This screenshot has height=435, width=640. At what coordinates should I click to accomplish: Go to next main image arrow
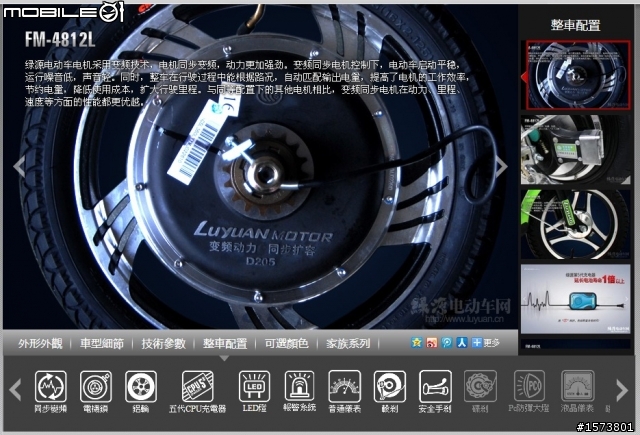(x=501, y=166)
